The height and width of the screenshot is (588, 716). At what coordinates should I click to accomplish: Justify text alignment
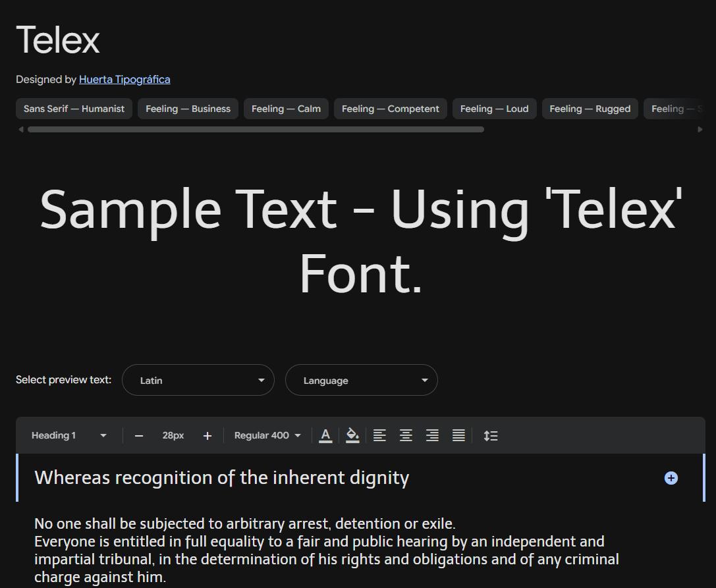click(459, 435)
